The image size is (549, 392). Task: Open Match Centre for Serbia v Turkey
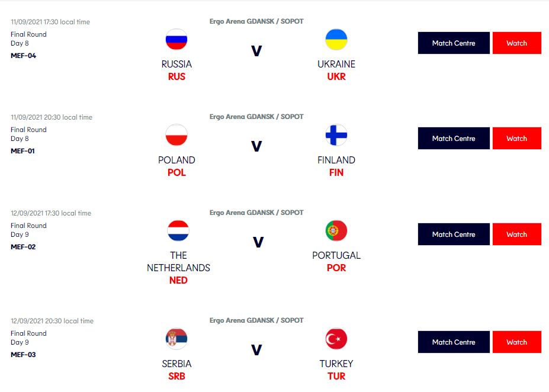[x=454, y=342]
